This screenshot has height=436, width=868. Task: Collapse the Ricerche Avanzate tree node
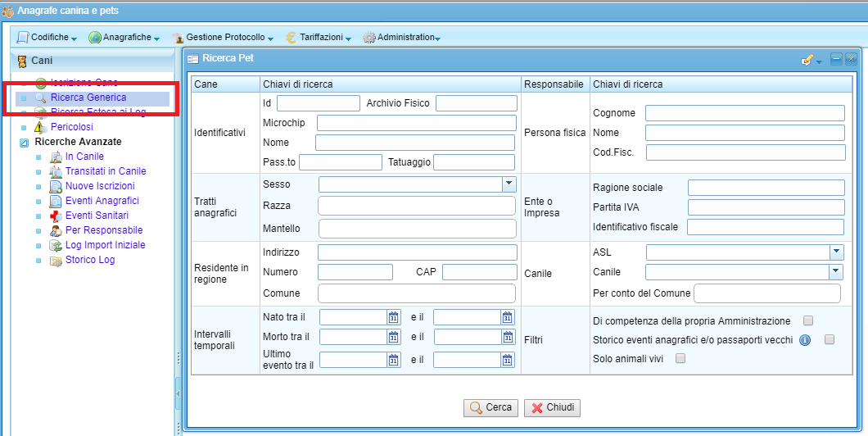pos(24,143)
